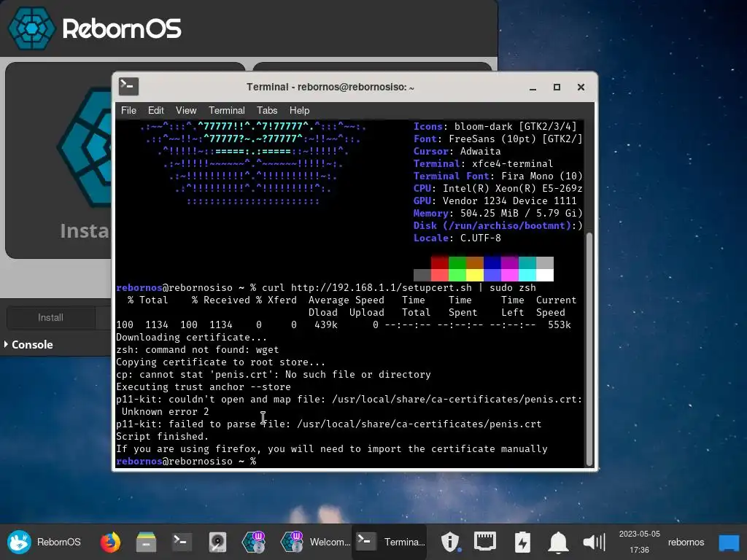Click the 'GPU: Vendor 1234 Device 1111' line
Screen dimensions: 747x560
pos(495,201)
